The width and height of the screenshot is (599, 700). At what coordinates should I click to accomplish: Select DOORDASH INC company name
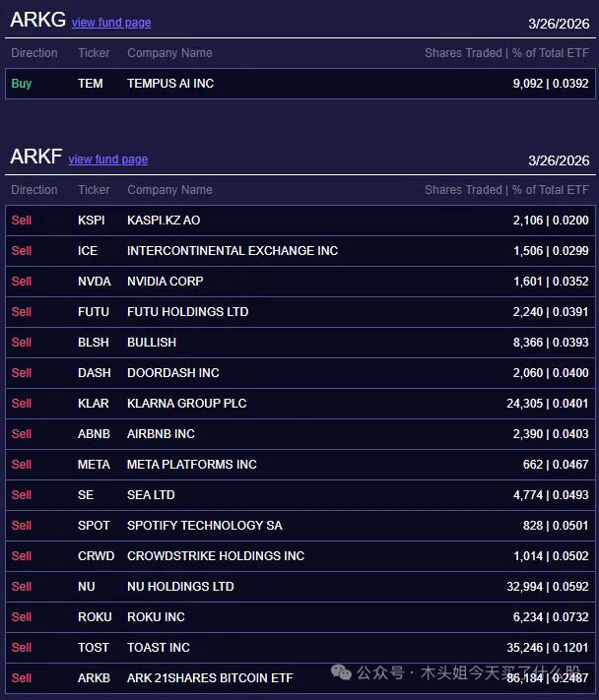tap(172, 373)
